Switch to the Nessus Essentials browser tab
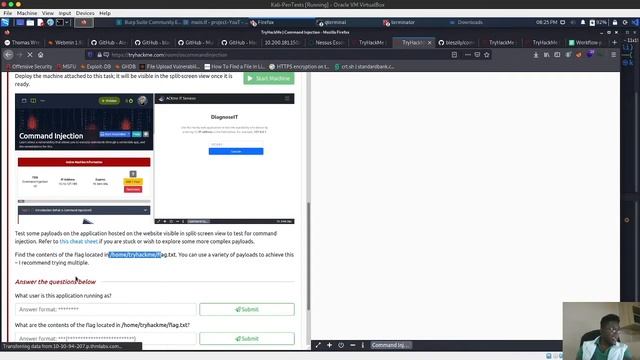Screen dimensions: 640x360 click(328, 42)
